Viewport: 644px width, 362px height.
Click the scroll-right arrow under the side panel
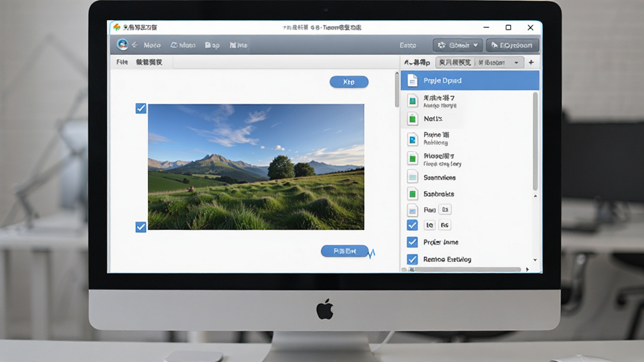(x=528, y=270)
